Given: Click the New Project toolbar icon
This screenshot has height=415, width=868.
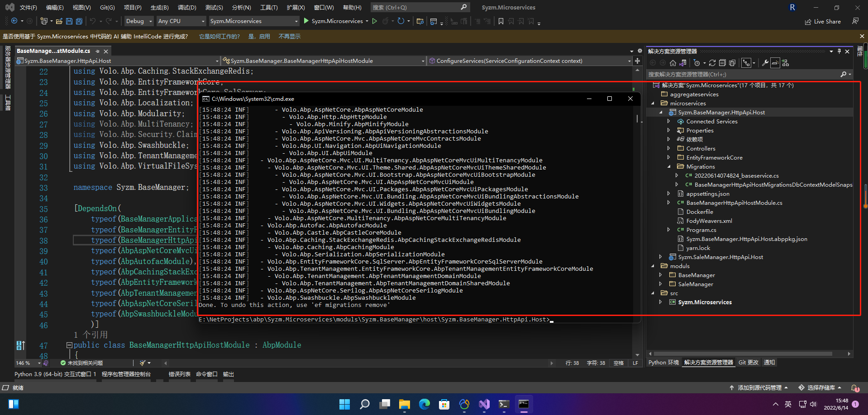Looking at the screenshot, I should 43,21.
